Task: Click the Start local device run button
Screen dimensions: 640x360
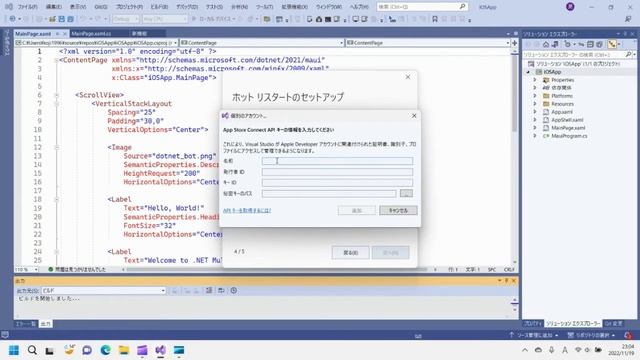Action: [x=212, y=19]
